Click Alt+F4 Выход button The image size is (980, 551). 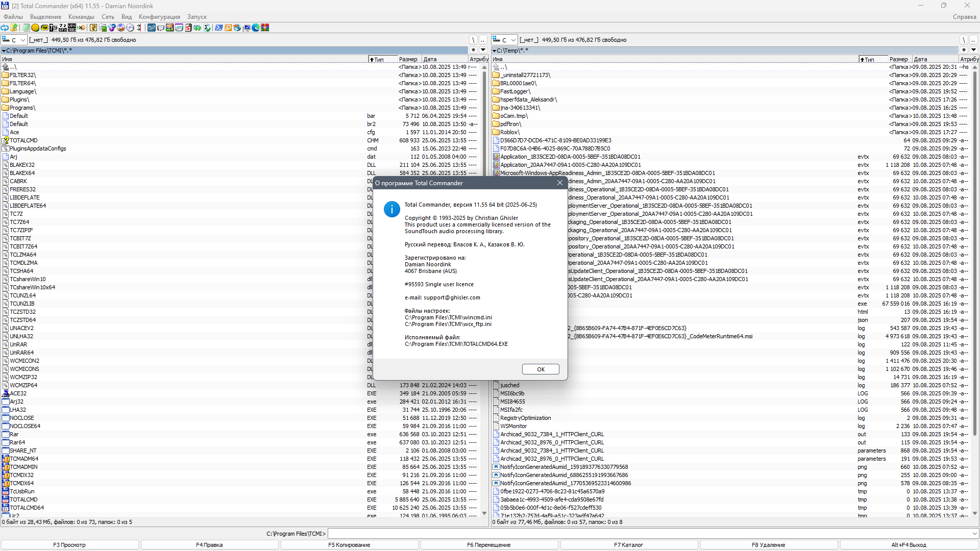point(909,545)
